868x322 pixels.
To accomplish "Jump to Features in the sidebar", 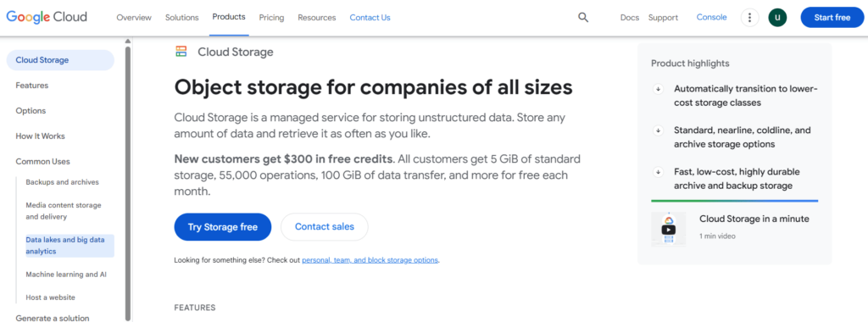I will (x=32, y=86).
